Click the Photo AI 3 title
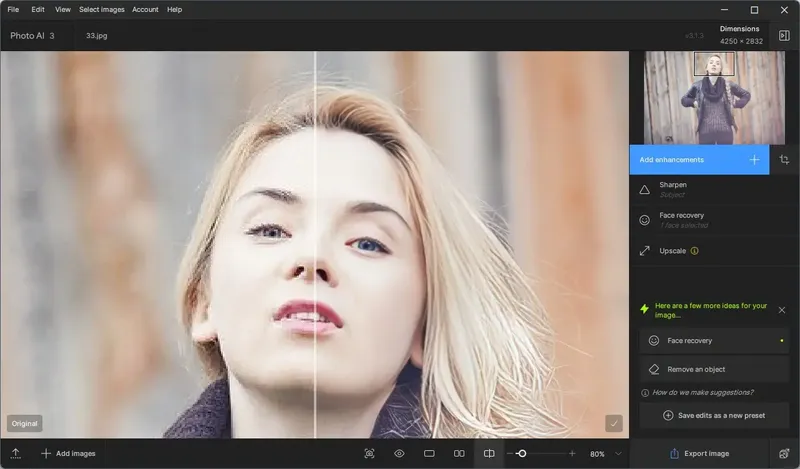Screen dimensions: 800x469 [32, 36]
